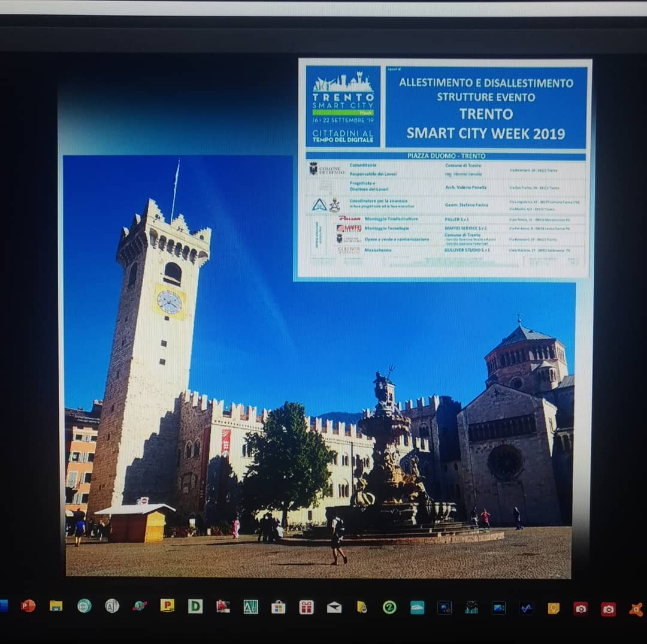Open Microsoft Store shopping bag icon
The height and width of the screenshot is (644, 647).
coord(278,607)
